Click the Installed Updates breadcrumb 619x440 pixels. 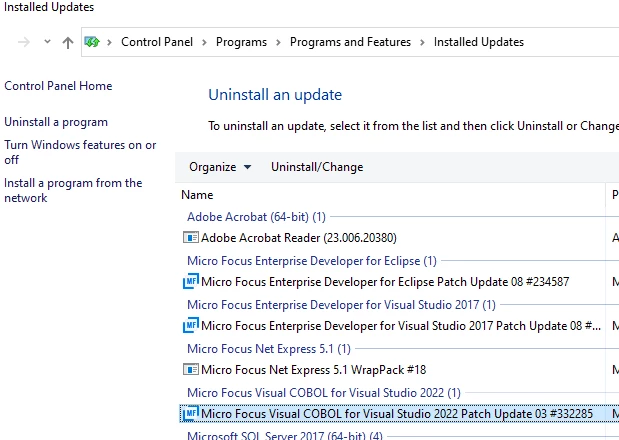(x=478, y=42)
